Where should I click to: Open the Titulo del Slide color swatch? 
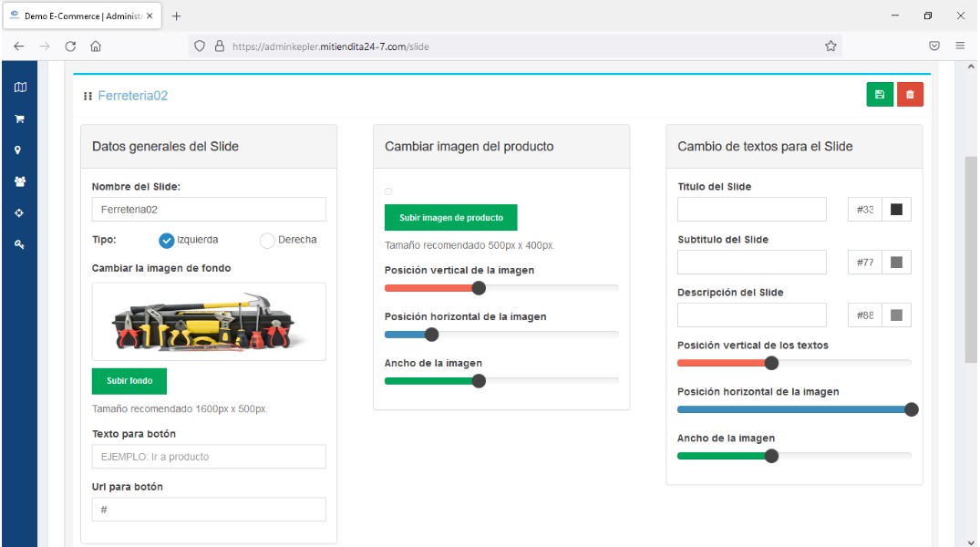(896, 210)
